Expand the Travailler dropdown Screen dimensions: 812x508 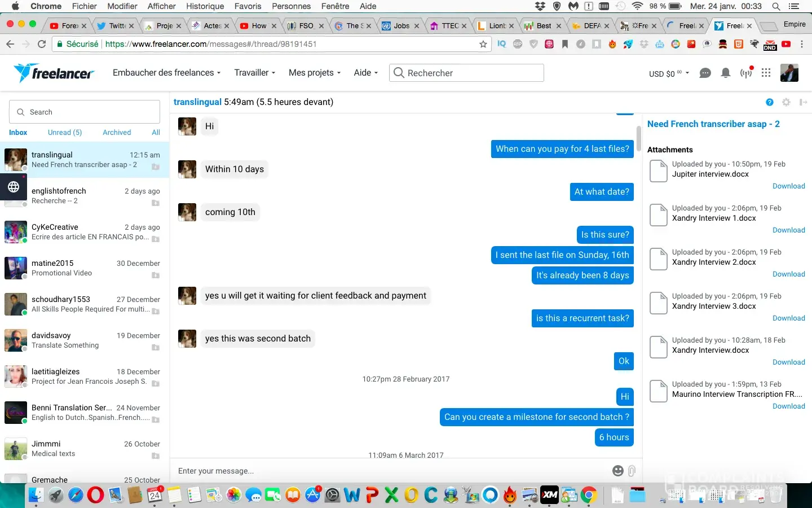coord(255,73)
